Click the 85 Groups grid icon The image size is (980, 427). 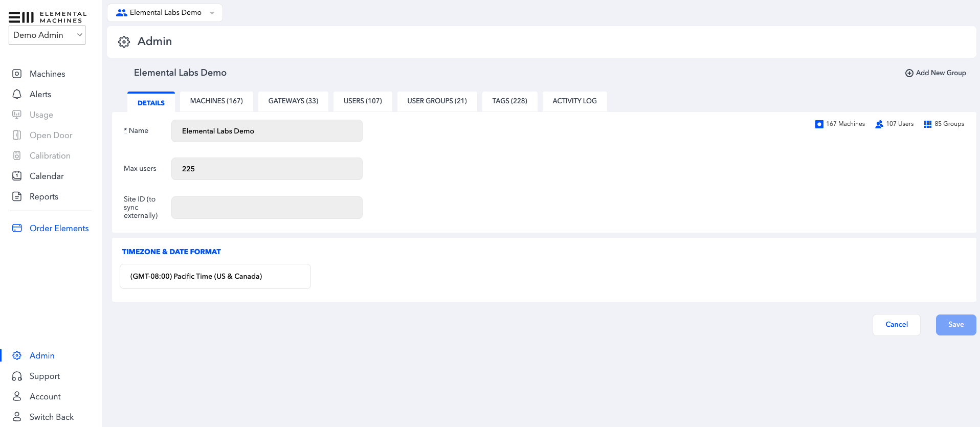click(928, 124)
